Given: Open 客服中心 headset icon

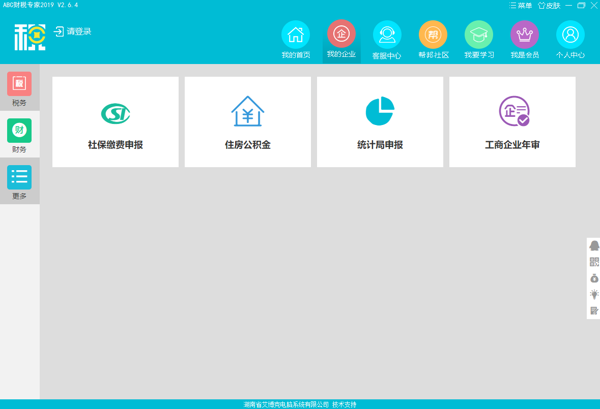Looking at the screenshot, I should pyautogui.click(x=387, y=36).
